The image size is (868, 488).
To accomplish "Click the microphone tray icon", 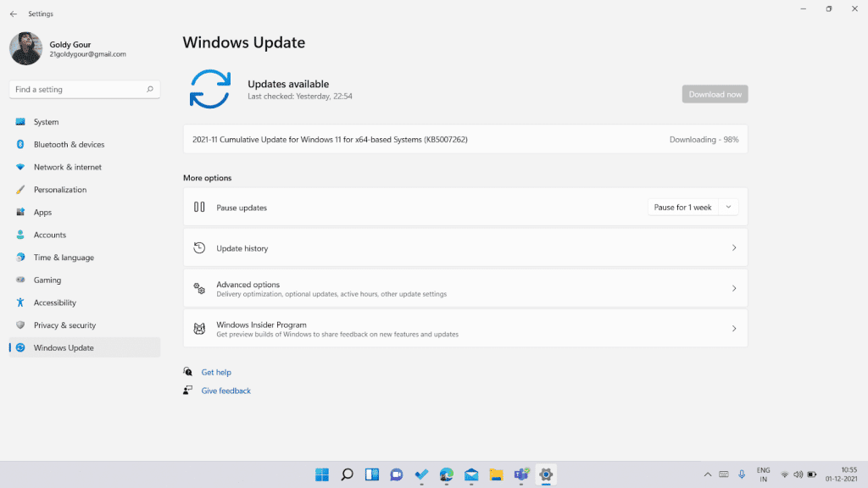I will coord(742,474).
